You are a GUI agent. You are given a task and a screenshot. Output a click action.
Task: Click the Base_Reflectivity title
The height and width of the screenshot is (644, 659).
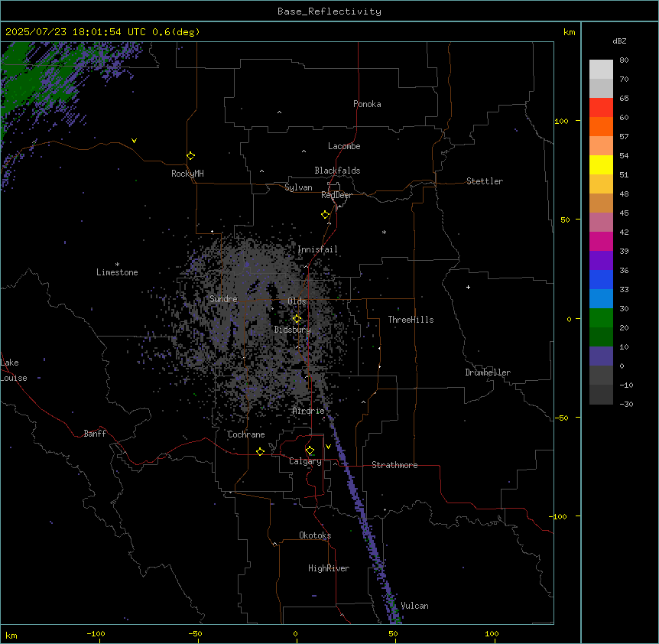tap(329, 11)
